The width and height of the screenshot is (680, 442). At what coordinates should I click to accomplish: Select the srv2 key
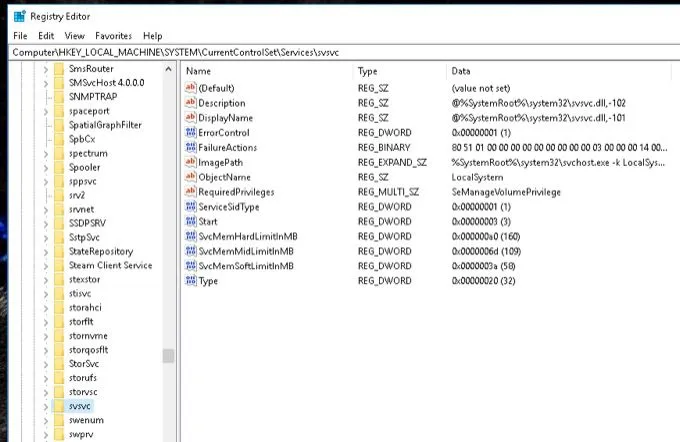77,196
